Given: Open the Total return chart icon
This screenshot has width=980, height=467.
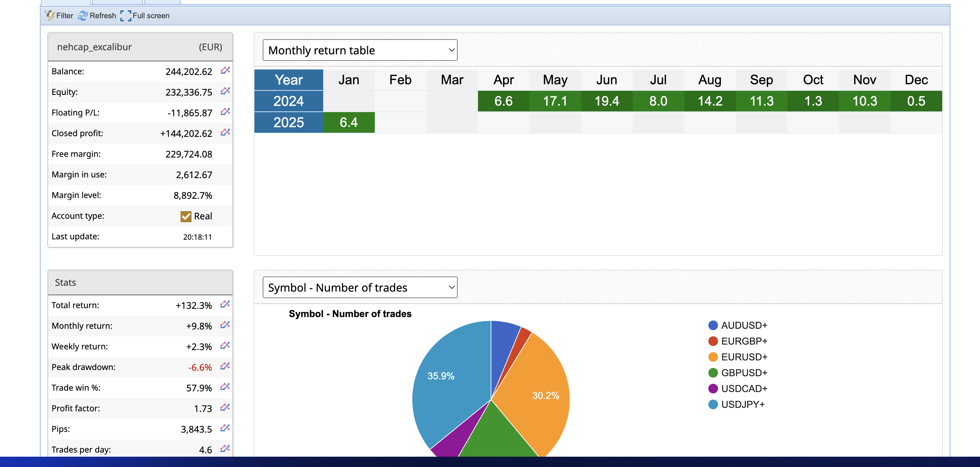Looking at the screenshot, I should click(x=225, y=304).
